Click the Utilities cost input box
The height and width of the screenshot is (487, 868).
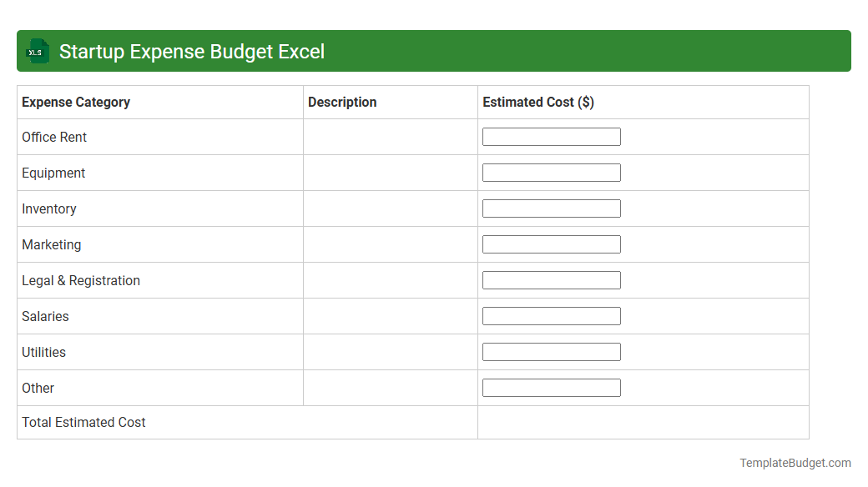[x=551, y=351]
